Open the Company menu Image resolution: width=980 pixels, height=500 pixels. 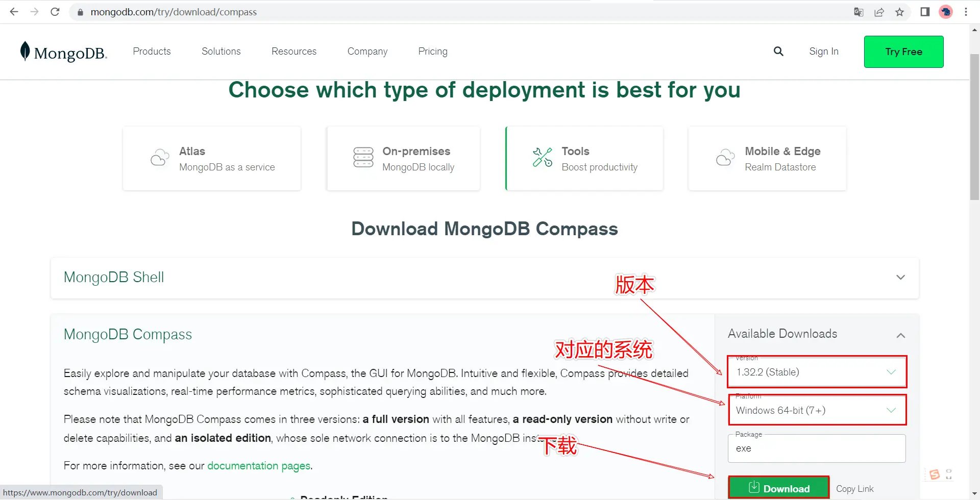pos(367,51)
